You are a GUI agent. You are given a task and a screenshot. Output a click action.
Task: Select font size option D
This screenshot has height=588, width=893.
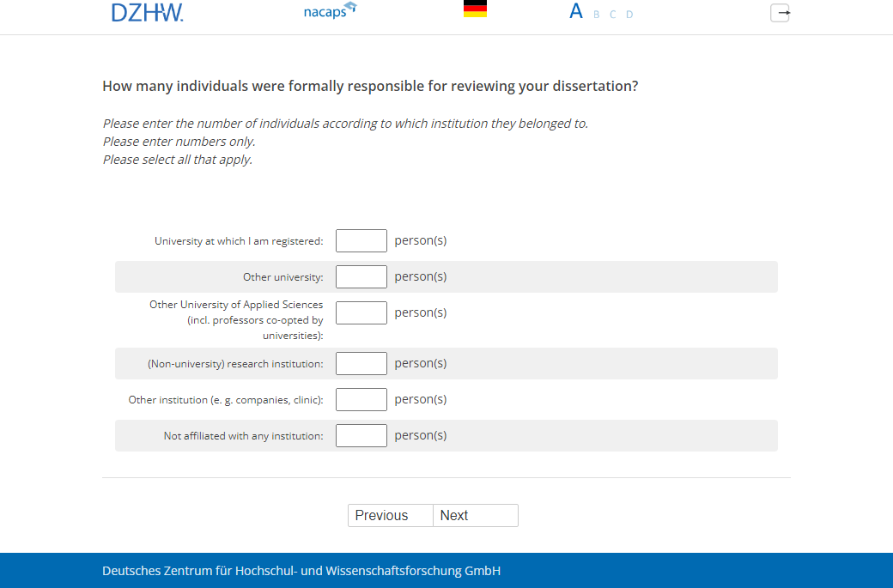click(629, 15)
